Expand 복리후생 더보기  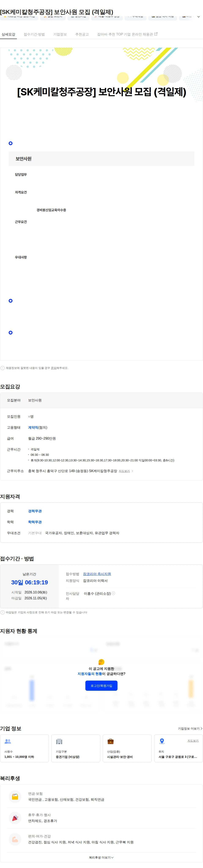(x=101, y=858)
